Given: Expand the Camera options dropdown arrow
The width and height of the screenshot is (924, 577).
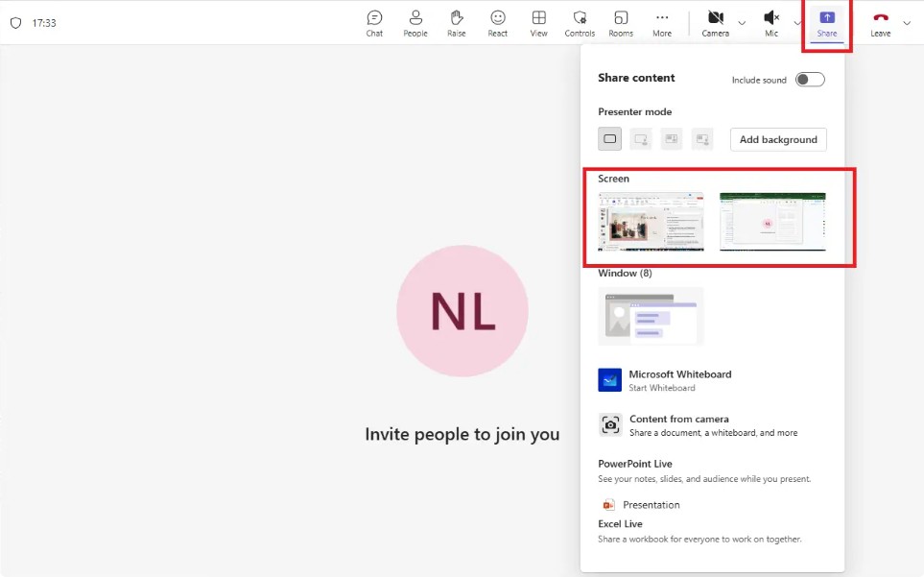Looking at the screenshot, I should (x=742, y=23).
